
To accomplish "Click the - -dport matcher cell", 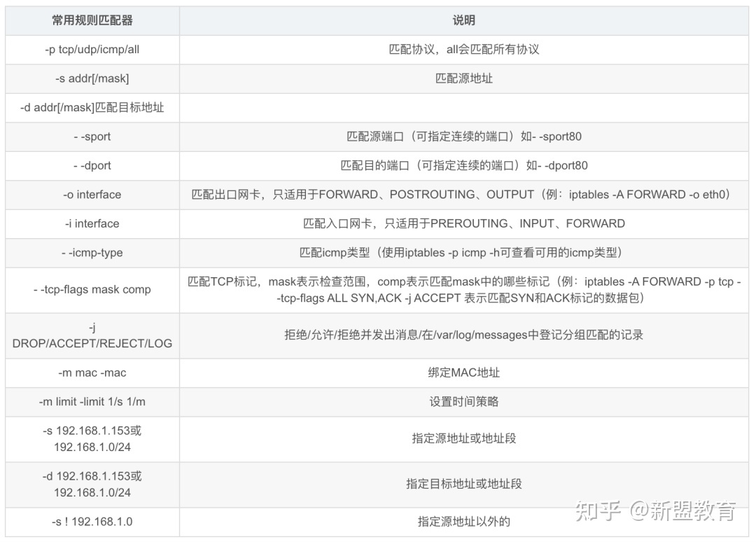I will pos(92,166).
